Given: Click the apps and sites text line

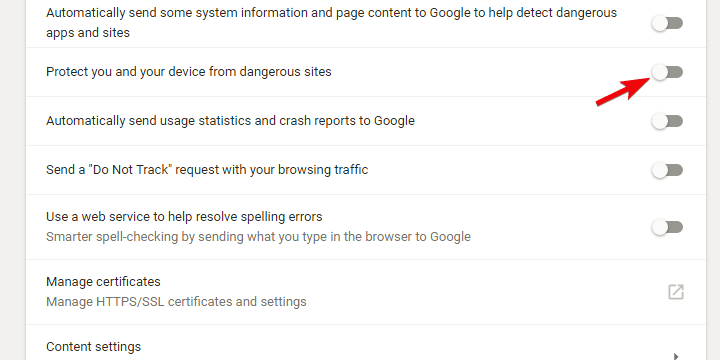Looking at the screenshot, I should point(88,33).
